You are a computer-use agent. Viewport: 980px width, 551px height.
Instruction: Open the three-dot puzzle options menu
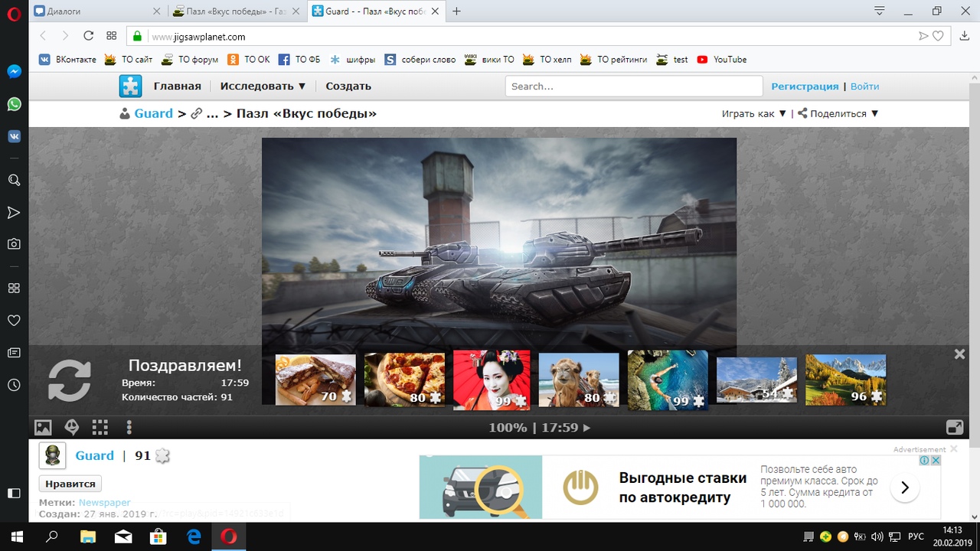pyautogui.click(x=129, y=427)
